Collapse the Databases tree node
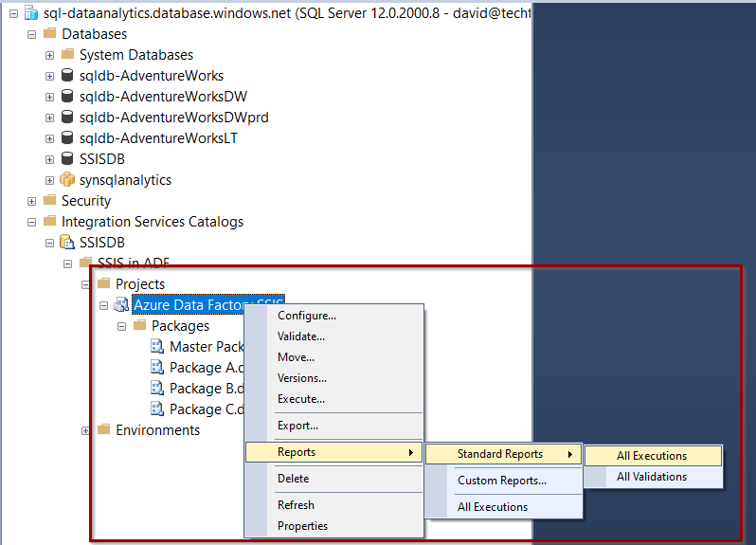The image size is (756, 545). click(x=32, y=34)
